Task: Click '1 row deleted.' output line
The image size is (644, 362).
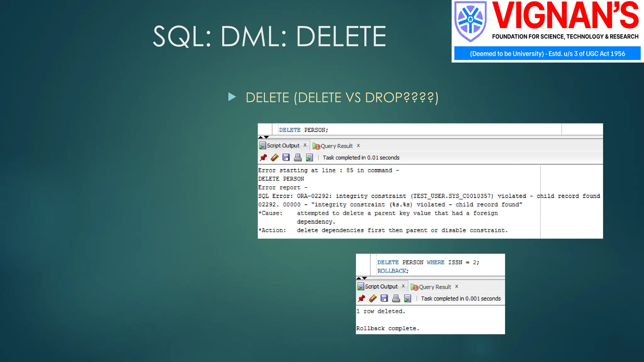Action: pos(381,311)
